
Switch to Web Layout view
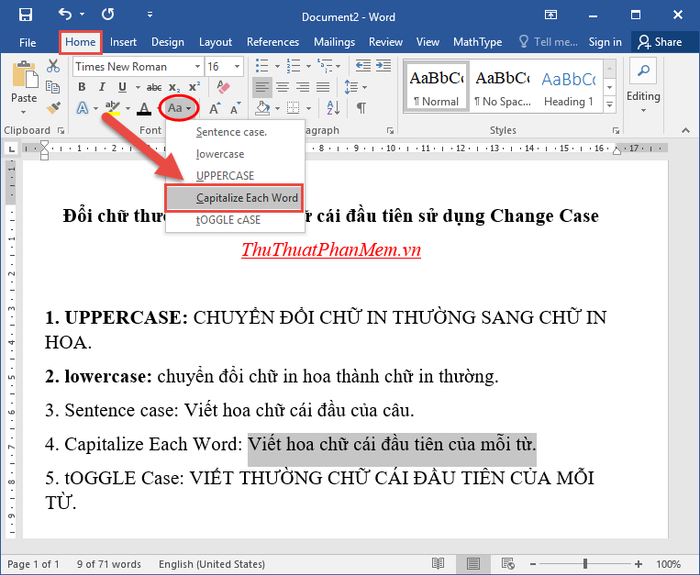coord(508,563)
